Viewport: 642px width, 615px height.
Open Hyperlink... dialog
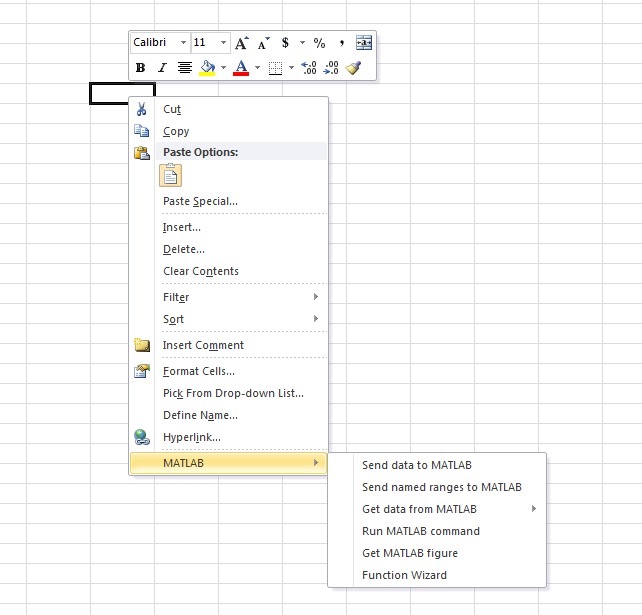click(x=228, y=437)
